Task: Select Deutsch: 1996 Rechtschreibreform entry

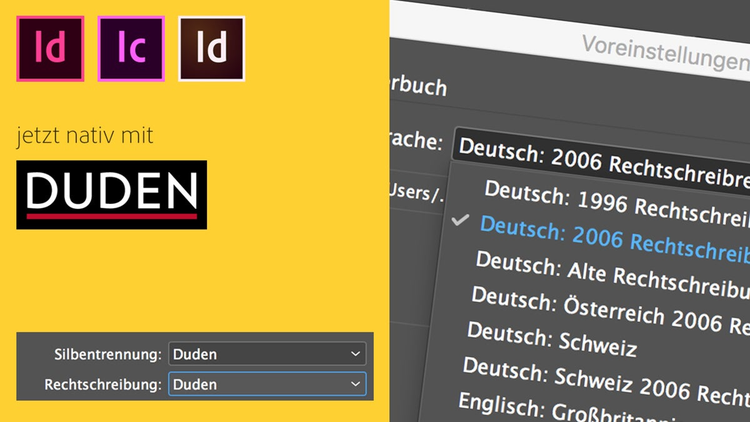Action: coord(616,203)
